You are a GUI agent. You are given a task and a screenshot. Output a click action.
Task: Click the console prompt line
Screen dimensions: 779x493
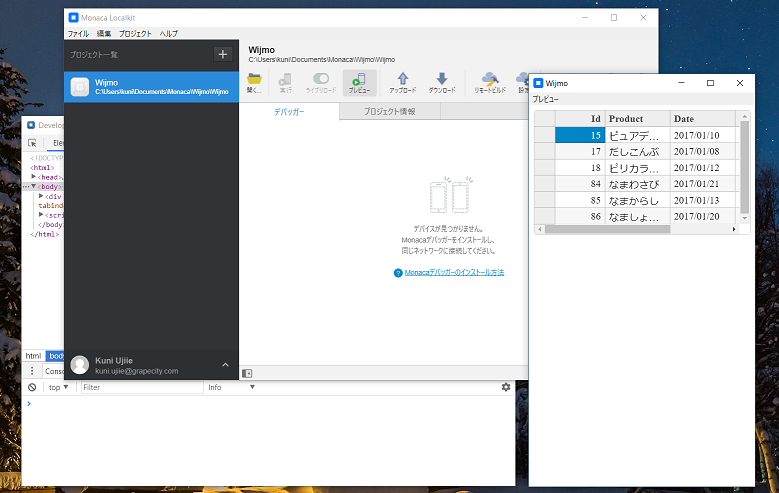(268, 404)
